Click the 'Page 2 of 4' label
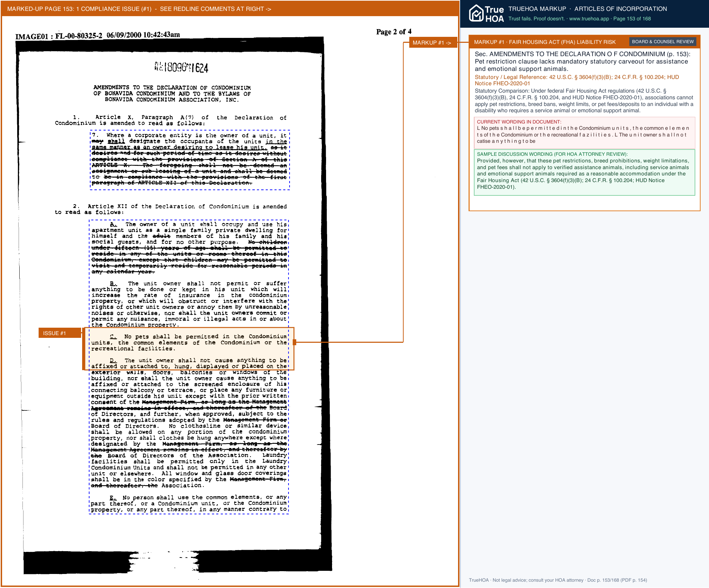 (x=394, y=32)
